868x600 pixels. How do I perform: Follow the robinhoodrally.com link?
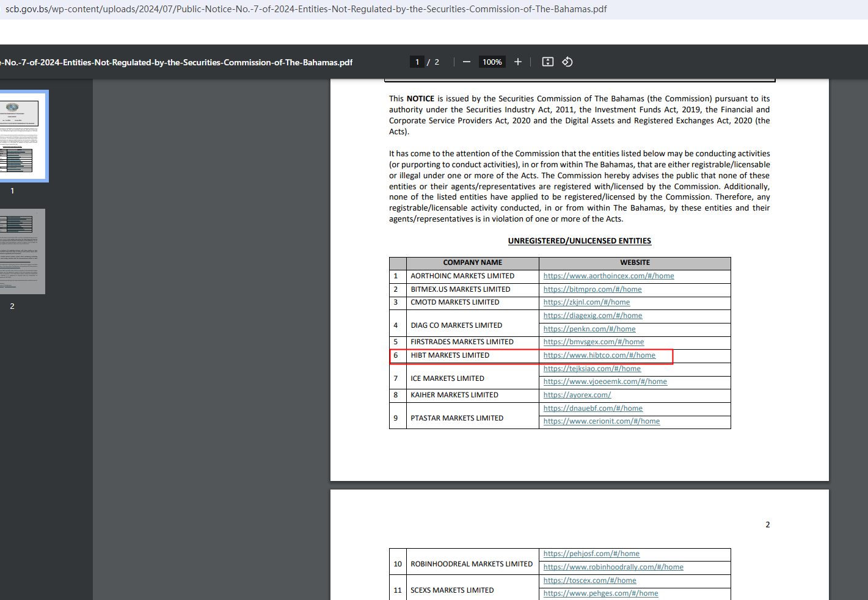coord(613,567)
